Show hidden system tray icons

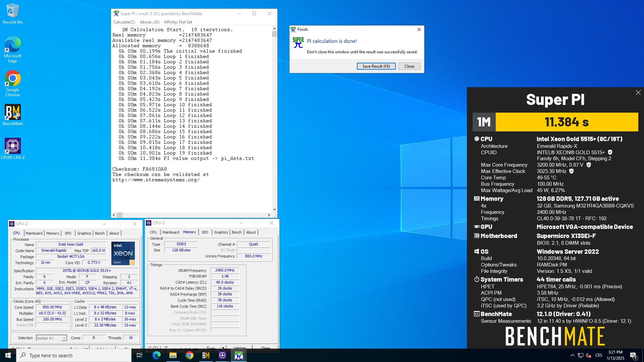coord(572,355)
